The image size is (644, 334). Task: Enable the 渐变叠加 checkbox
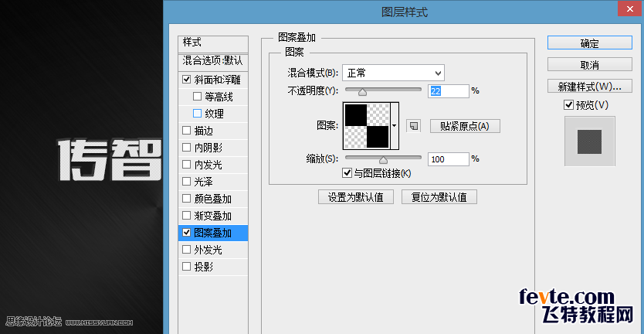(186, 216)
